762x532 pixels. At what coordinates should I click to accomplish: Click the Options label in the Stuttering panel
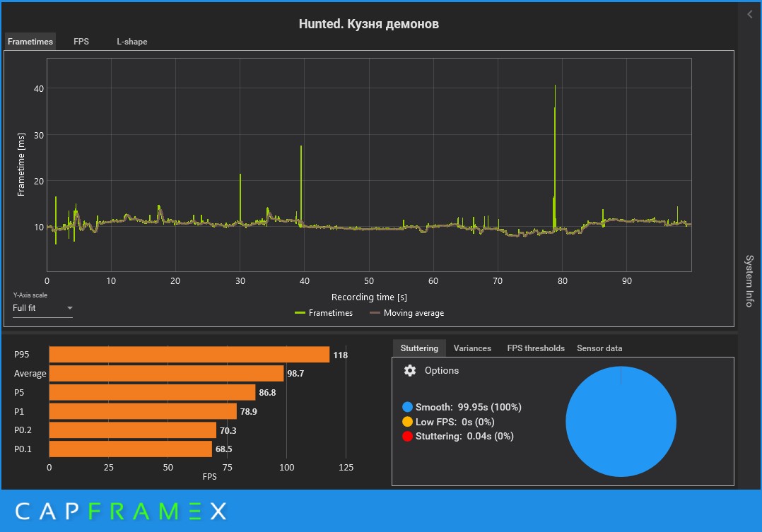click(441, 371)
